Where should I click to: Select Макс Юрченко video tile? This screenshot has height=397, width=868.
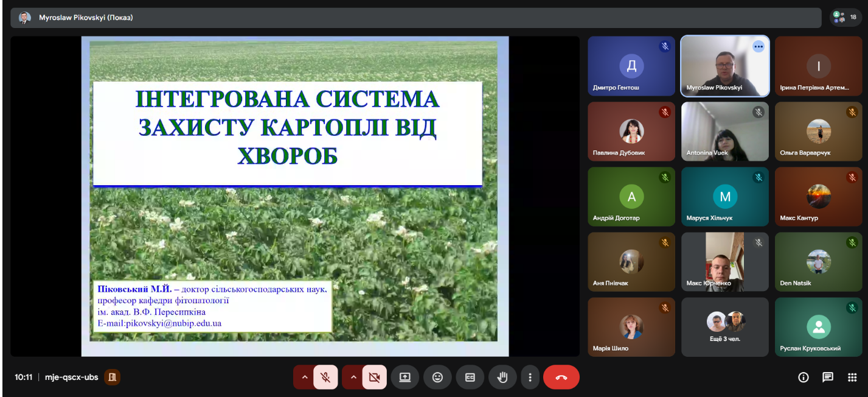point(725,262)
